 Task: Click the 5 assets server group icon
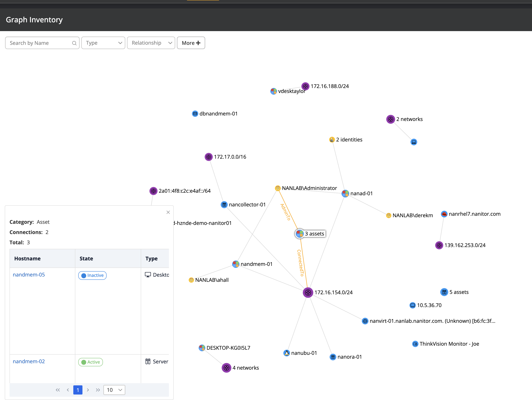(x=444, y=292)
